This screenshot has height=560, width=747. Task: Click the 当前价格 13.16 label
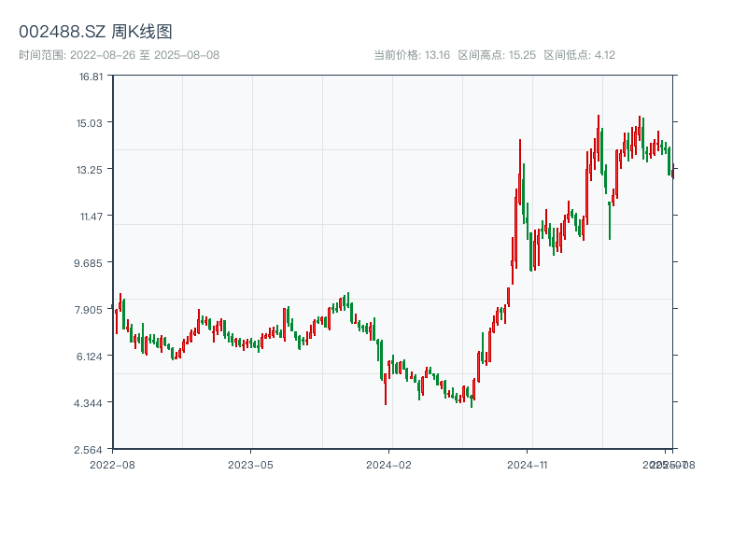click(x=412, y=55)
